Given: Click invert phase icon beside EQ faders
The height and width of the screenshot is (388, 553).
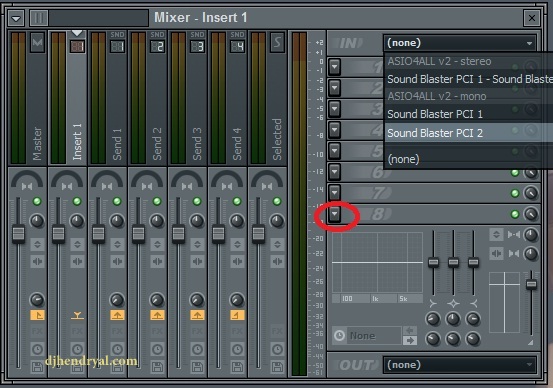Looking at the screenshot, I should click(496, 235).
